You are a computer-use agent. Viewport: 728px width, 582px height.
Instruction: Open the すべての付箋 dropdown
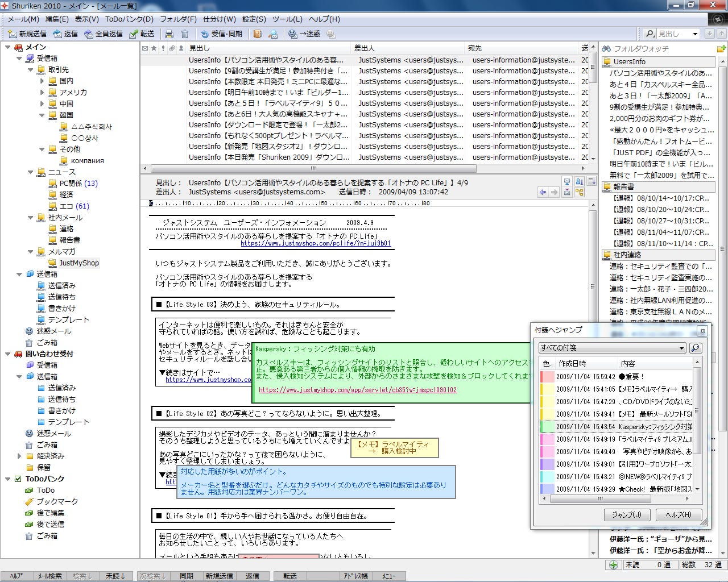pyautogui.click(x=612, y=348)
